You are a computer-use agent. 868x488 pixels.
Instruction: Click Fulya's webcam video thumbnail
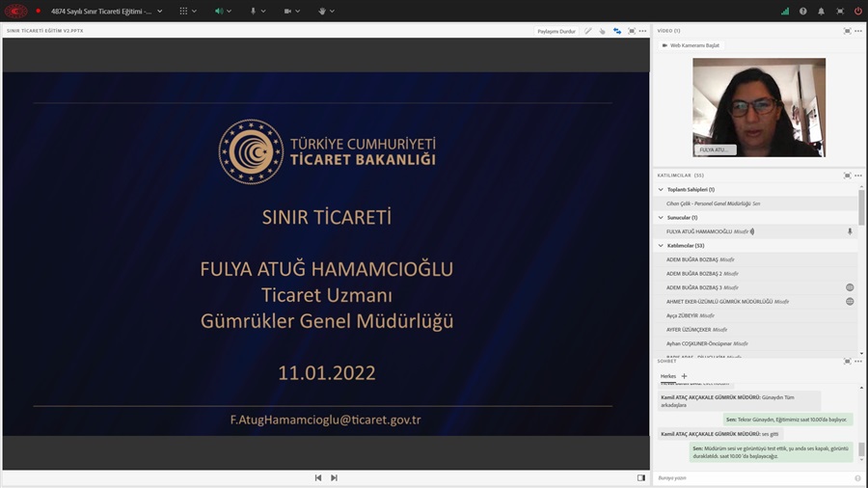[759, 107]
